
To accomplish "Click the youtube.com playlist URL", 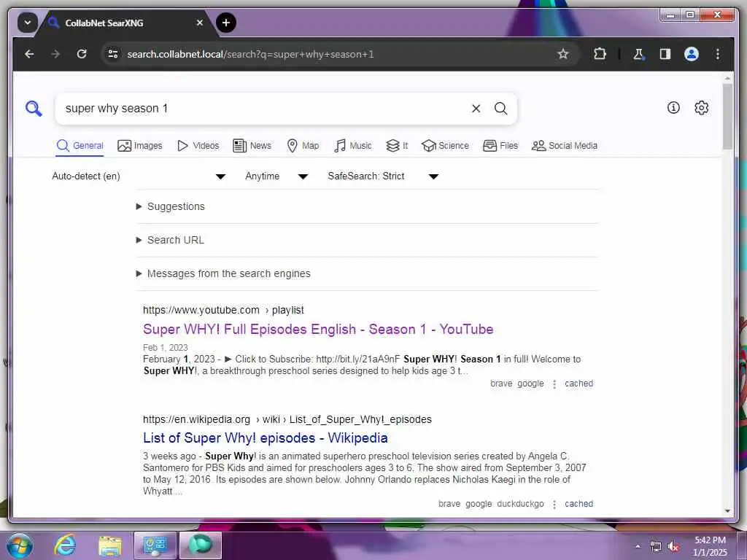I will [223, 311].
